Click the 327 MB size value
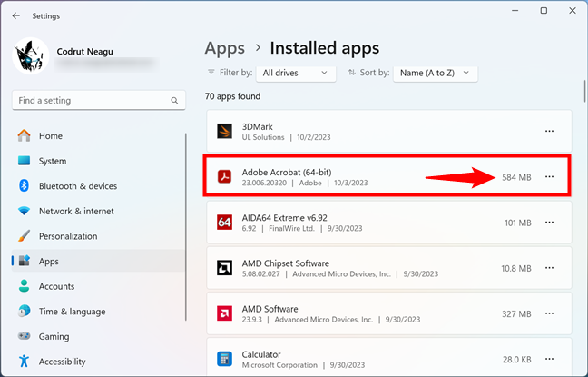 click(x=516, y=314)
